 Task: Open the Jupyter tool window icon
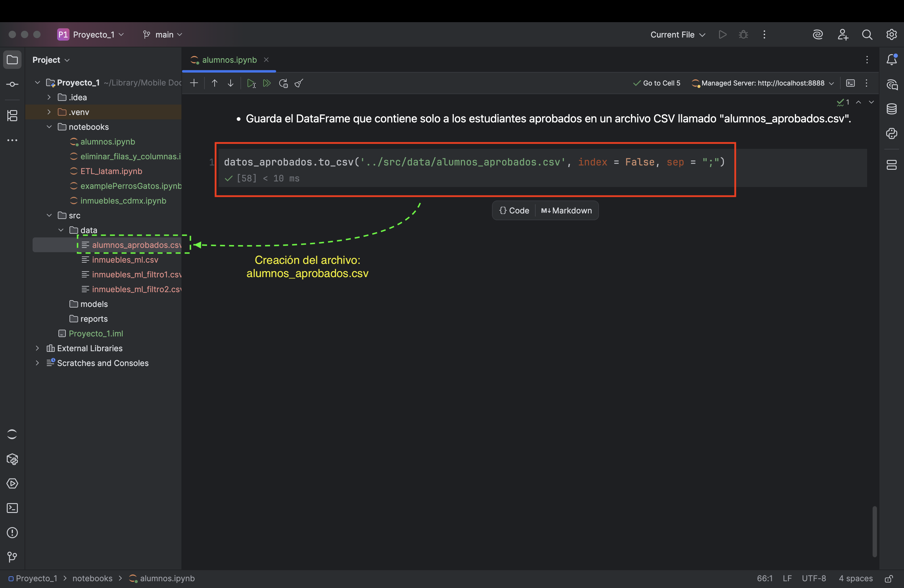(x=12, y=434)
